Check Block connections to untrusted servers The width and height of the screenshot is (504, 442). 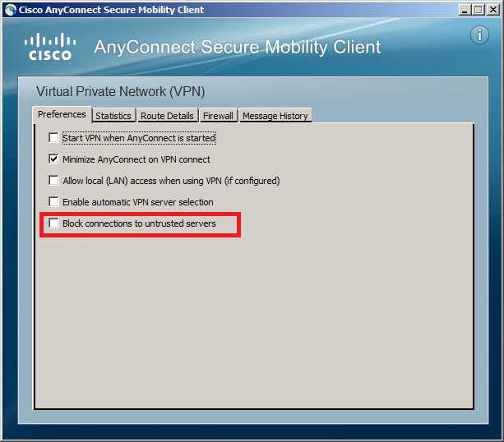coord(53,223)
